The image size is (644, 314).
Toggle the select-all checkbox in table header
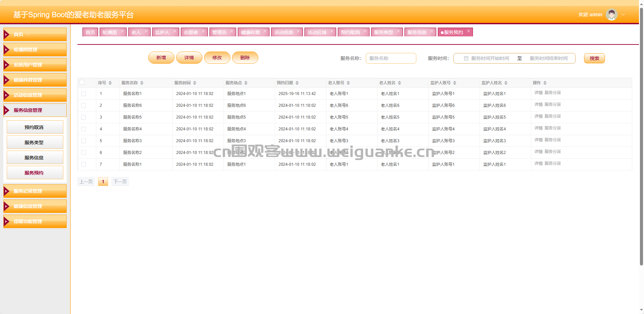click(82, 82)
